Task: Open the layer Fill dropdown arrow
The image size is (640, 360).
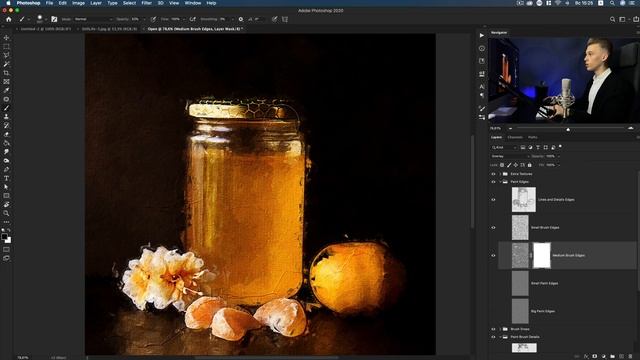Action: 558,165
